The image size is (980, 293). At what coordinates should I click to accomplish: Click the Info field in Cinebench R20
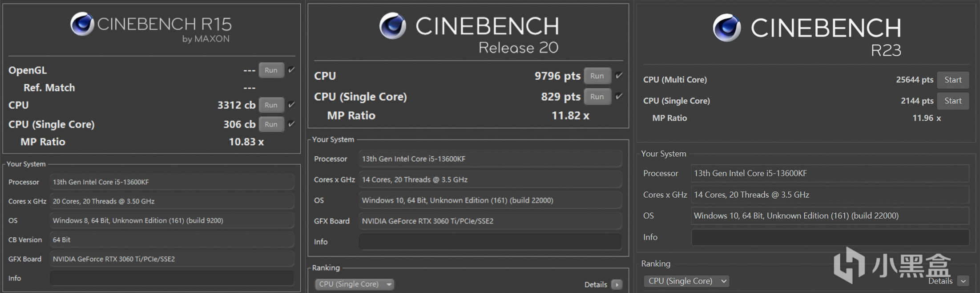(490, 242)
